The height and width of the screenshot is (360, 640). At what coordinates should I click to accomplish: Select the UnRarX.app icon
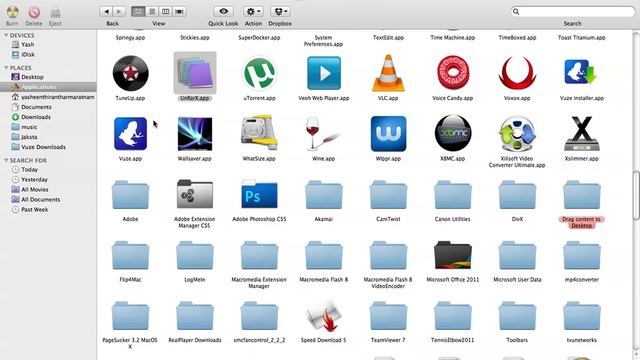point(195,73)
